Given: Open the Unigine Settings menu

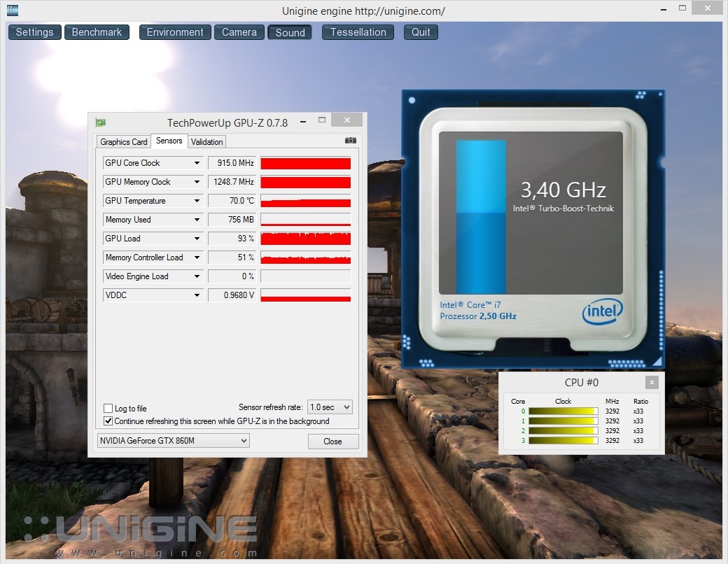Looking at the screenshot, I should (35, 32).
